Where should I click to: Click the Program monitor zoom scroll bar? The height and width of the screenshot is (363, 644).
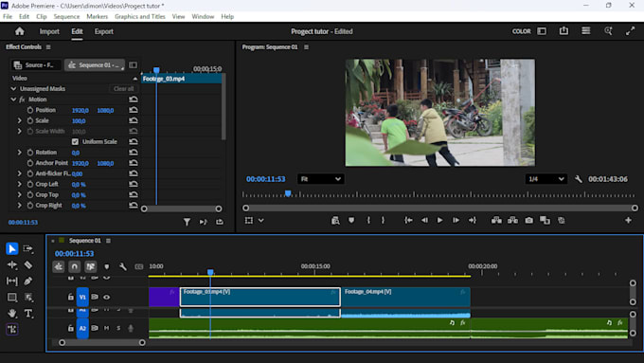440,208
